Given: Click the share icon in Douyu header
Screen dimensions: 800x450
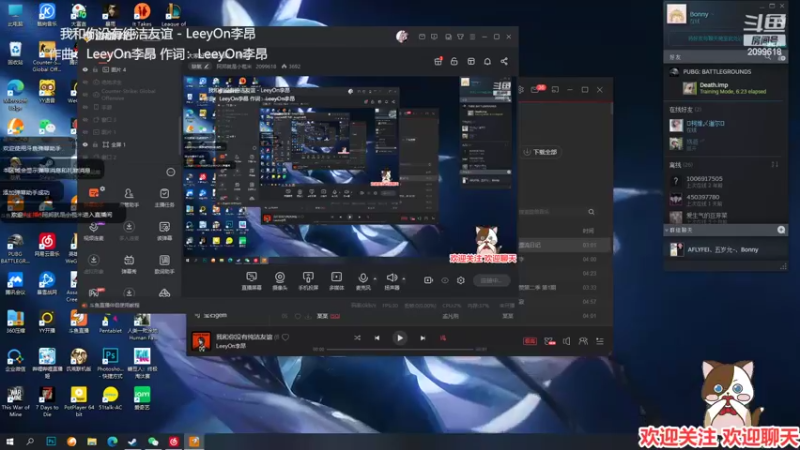Looking at the screenshot, I should point(504,61).
